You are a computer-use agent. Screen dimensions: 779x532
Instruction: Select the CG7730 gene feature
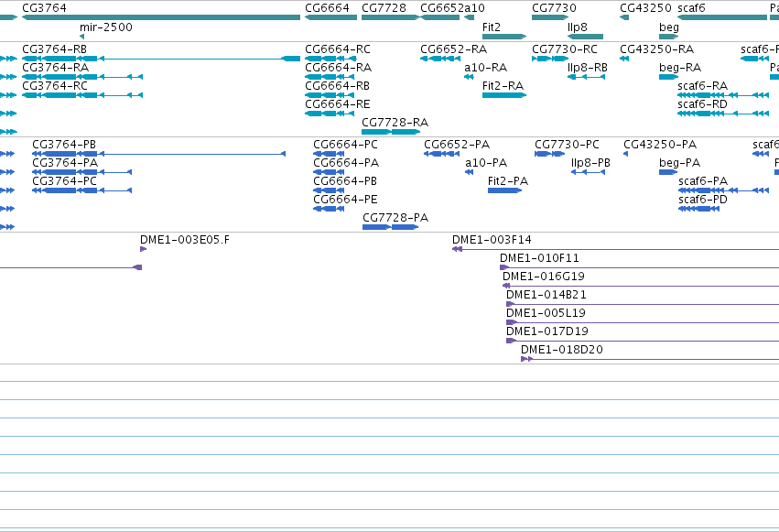point(550,17)
